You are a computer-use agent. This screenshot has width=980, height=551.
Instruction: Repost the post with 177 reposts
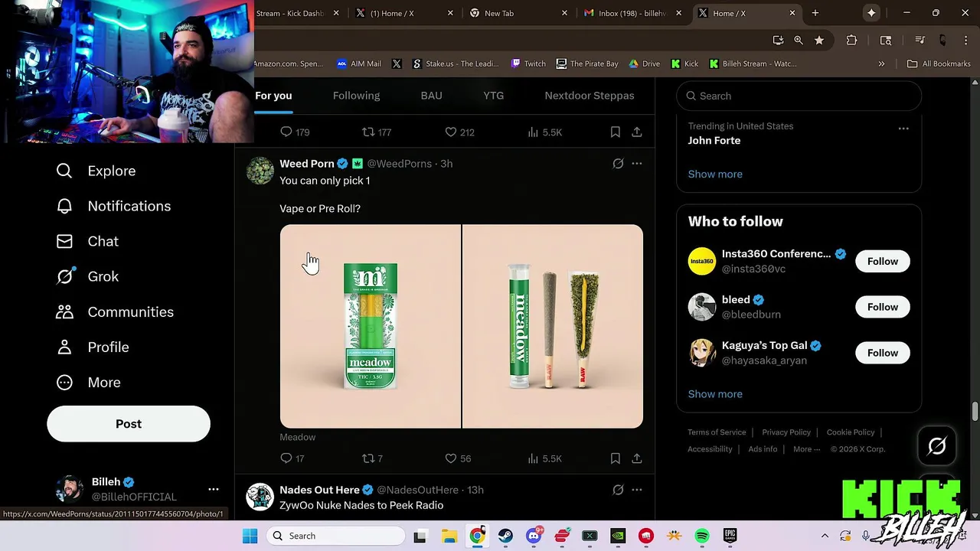[x=376, y=132]
